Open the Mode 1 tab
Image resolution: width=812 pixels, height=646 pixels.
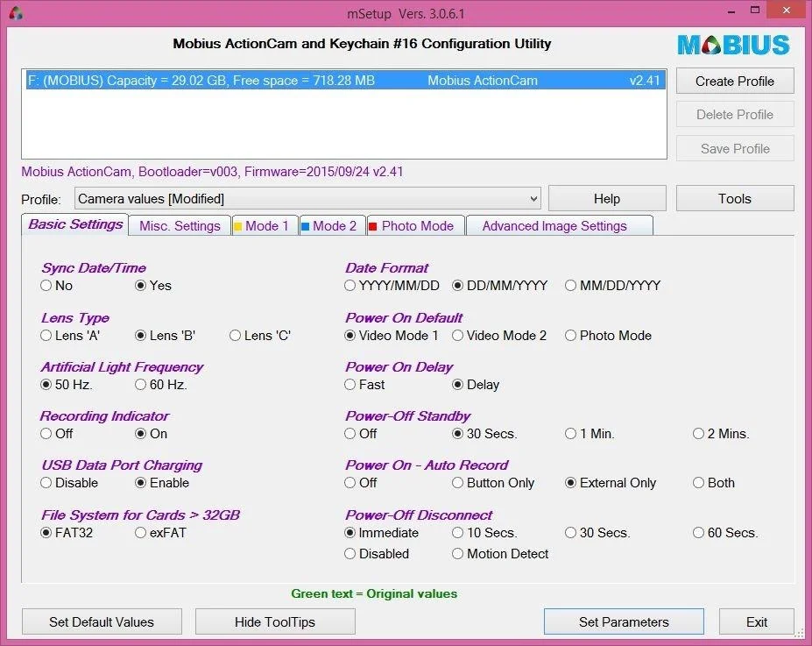[x=265, y=226]
